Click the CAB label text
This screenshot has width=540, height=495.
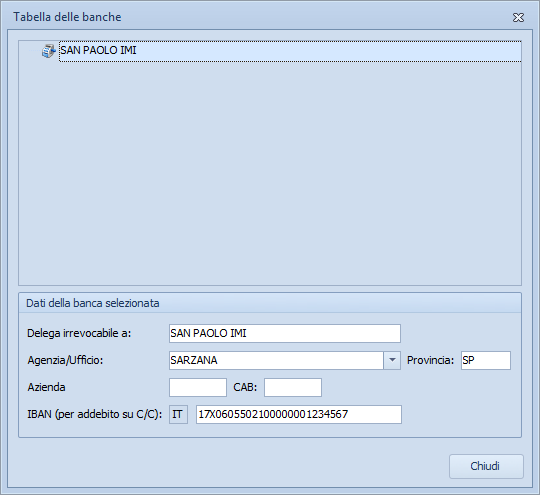tap(245, 387)
